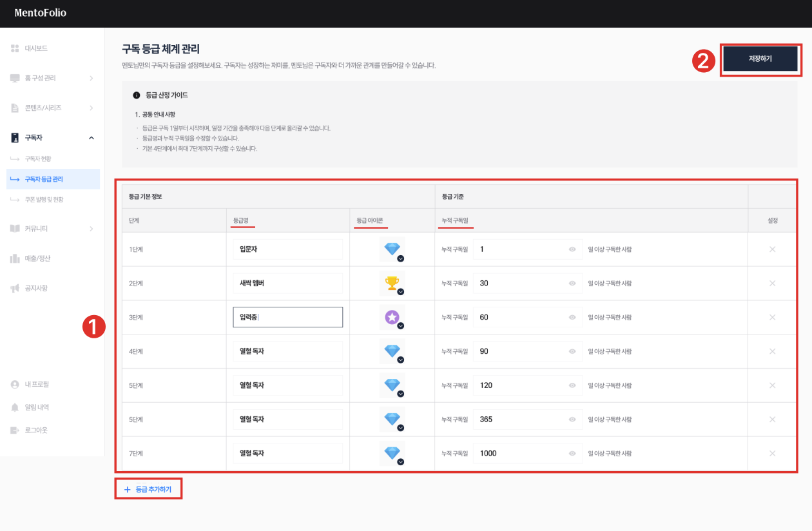The width and height of the screenshot is (812, 531).
Task: Toggle eye visibility in the 90-day field
Action: (x=572, y=351)
